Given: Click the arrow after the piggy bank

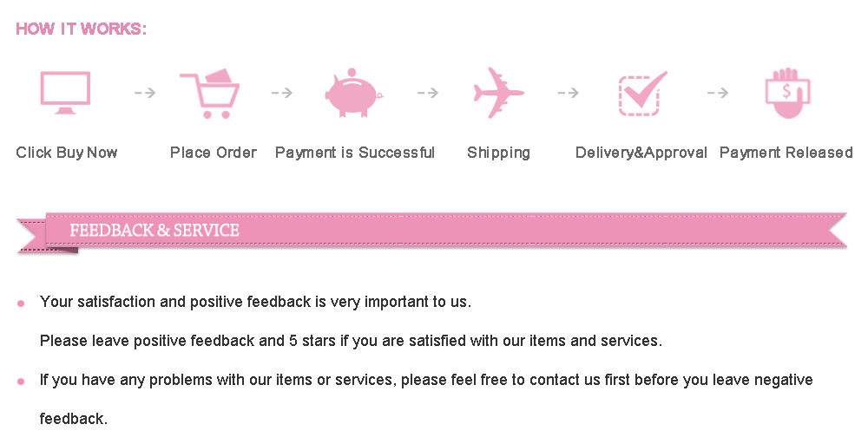Looking at the screenshot, I should [427, 93].
